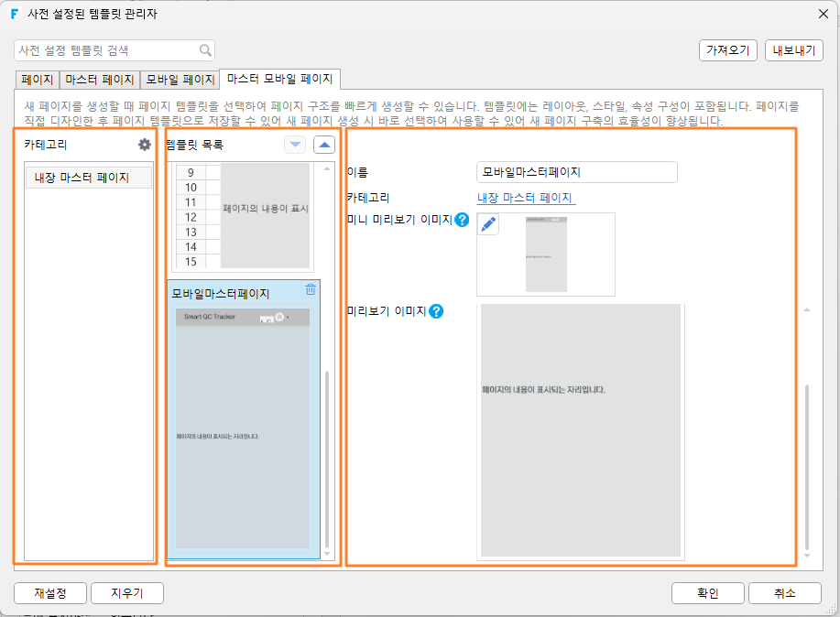Click the template search input field
The image size is (840, 617).
tap(107, 50)
